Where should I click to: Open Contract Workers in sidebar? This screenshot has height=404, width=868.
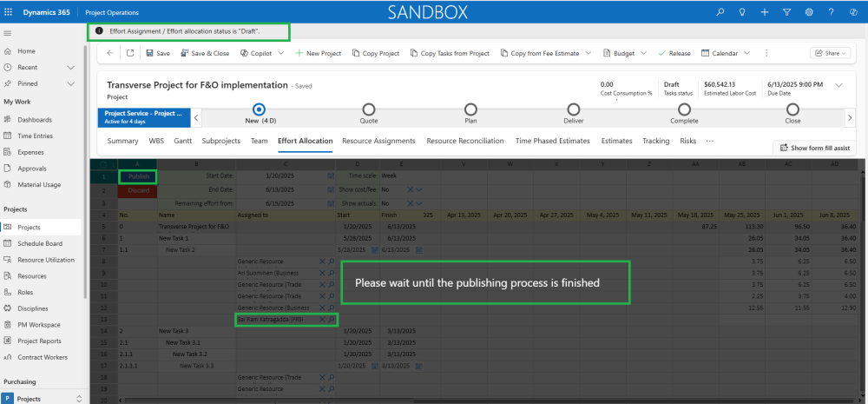(42, 357)
